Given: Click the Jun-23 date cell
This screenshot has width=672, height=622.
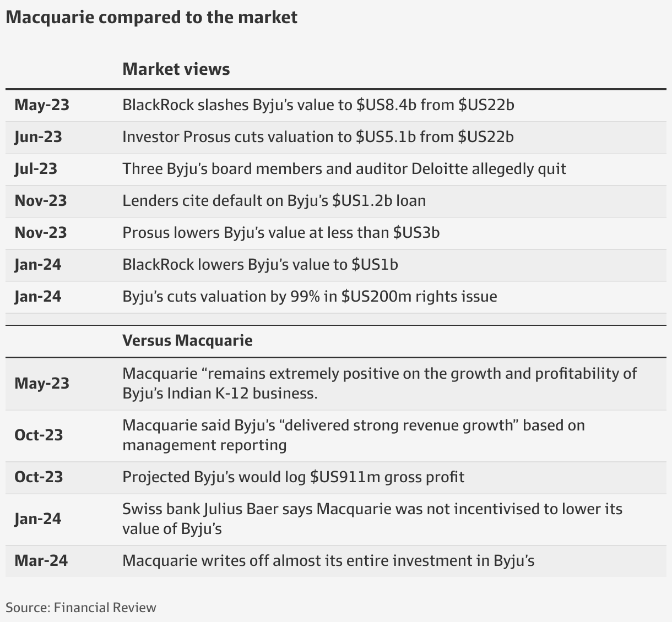Looking at the screenshot, I should (x=38, y=137).
